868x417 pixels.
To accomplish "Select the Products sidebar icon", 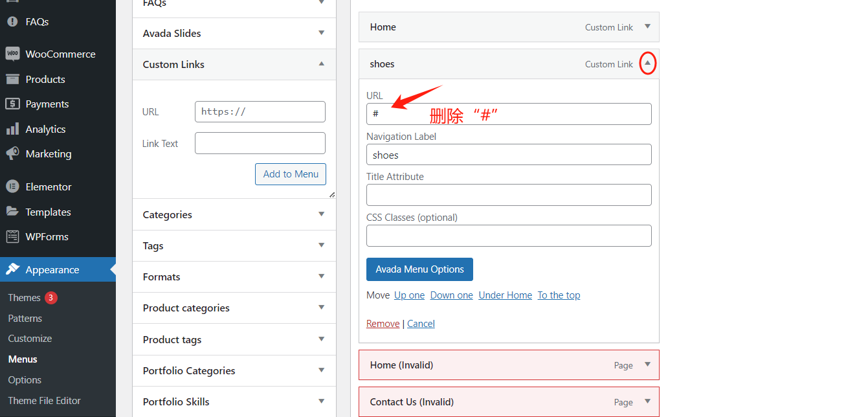I will pyautogui.click(x=14, y=78).
